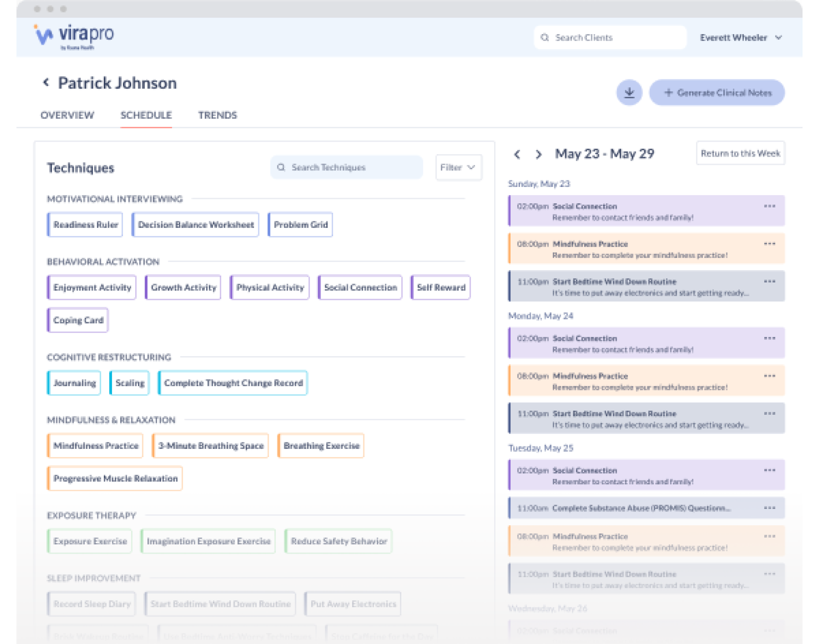Select Decision Balance Worksheet technique
Screen dimensions: 819x644
pyautogui.click(x=195, y=225)
